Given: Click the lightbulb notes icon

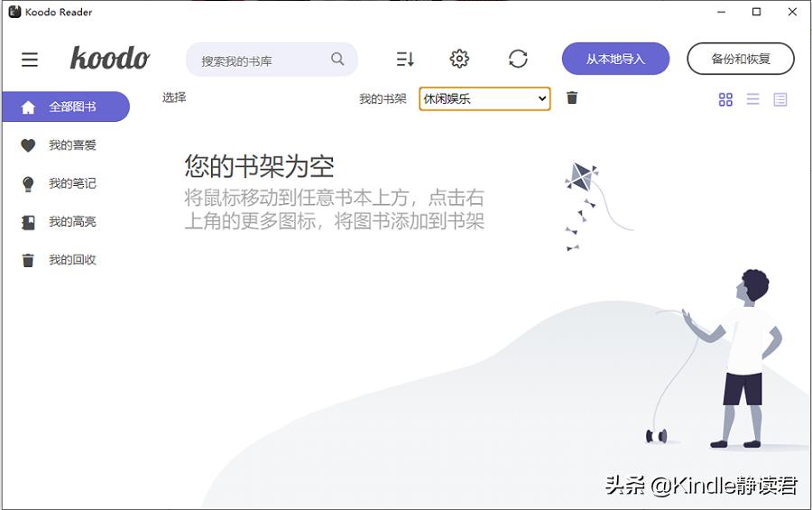Looking at the screenshot, I should (x=28, y=184).
